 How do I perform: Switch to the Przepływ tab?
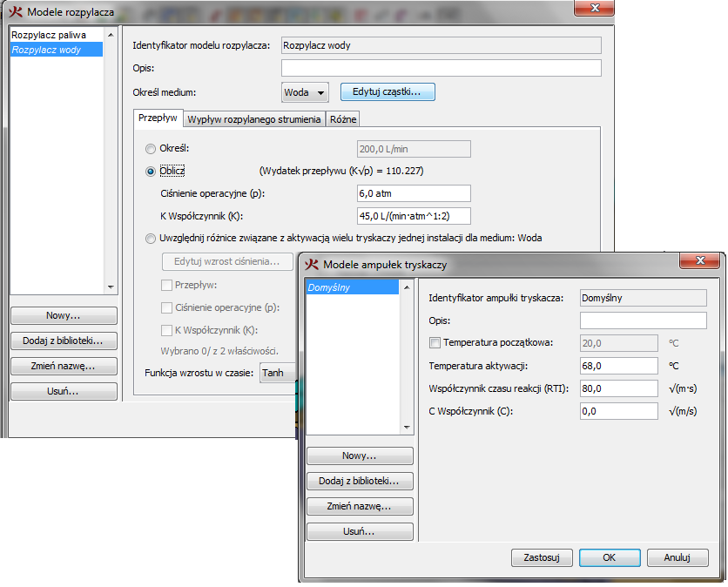click(x=158, y=118)
